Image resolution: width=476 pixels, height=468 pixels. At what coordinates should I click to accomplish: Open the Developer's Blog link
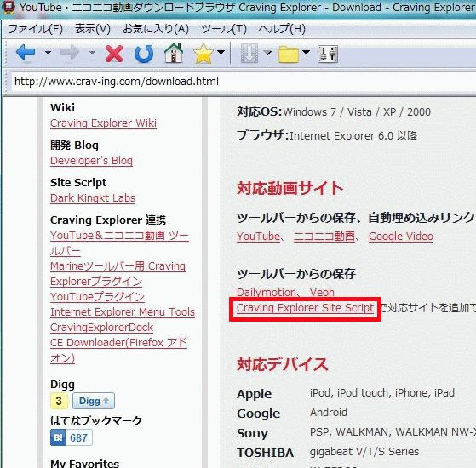(x=91, y=161)
